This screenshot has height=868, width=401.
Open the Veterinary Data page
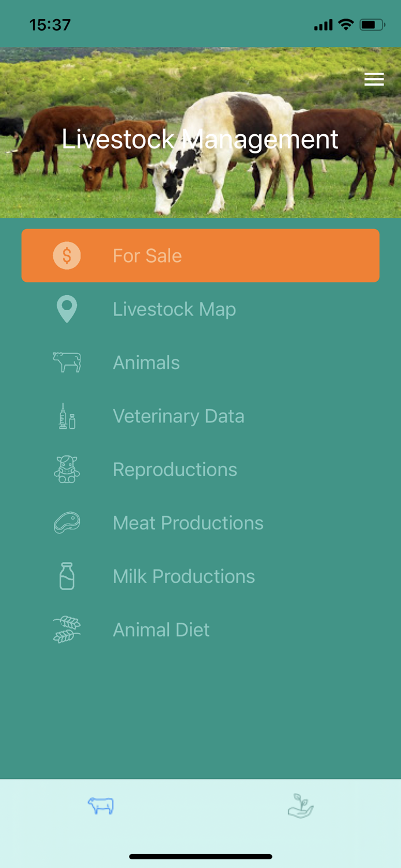click(x=179, y=415)
